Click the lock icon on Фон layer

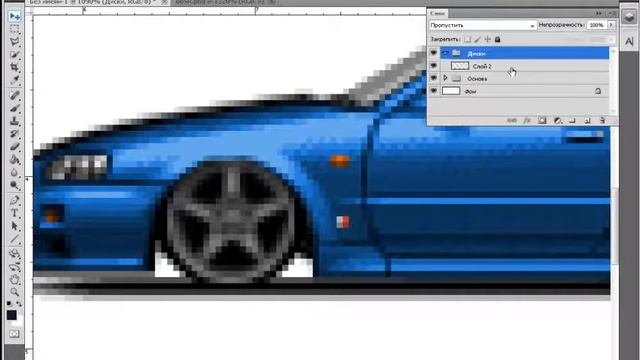coord(598,91)
